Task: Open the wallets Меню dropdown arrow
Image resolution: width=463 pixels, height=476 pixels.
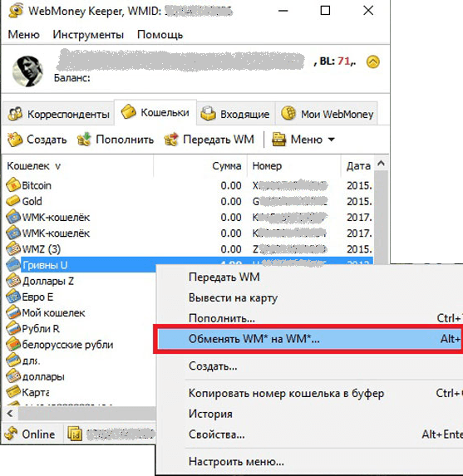Action: pos(331,140)
